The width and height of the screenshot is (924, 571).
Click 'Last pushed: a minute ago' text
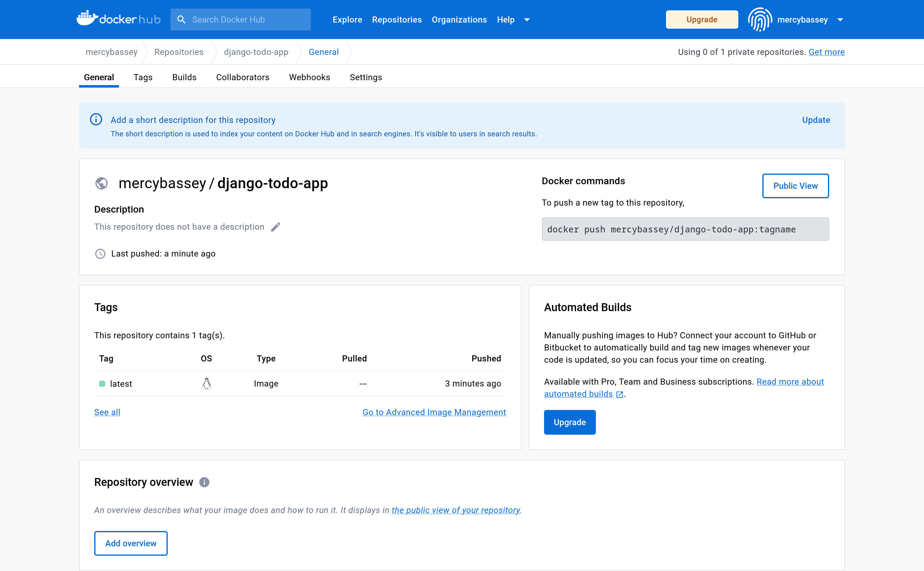163,254
